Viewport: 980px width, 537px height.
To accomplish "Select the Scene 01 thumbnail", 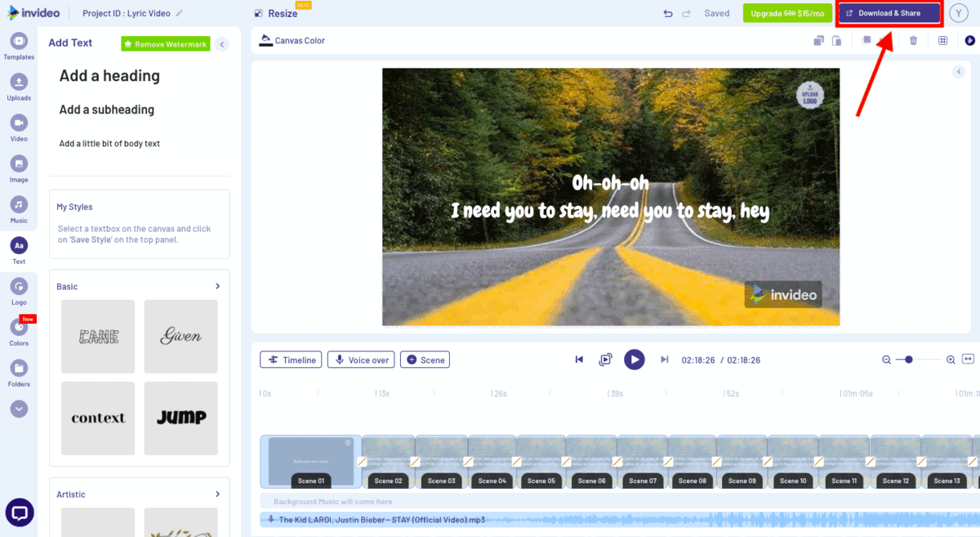I will (310, 462).
